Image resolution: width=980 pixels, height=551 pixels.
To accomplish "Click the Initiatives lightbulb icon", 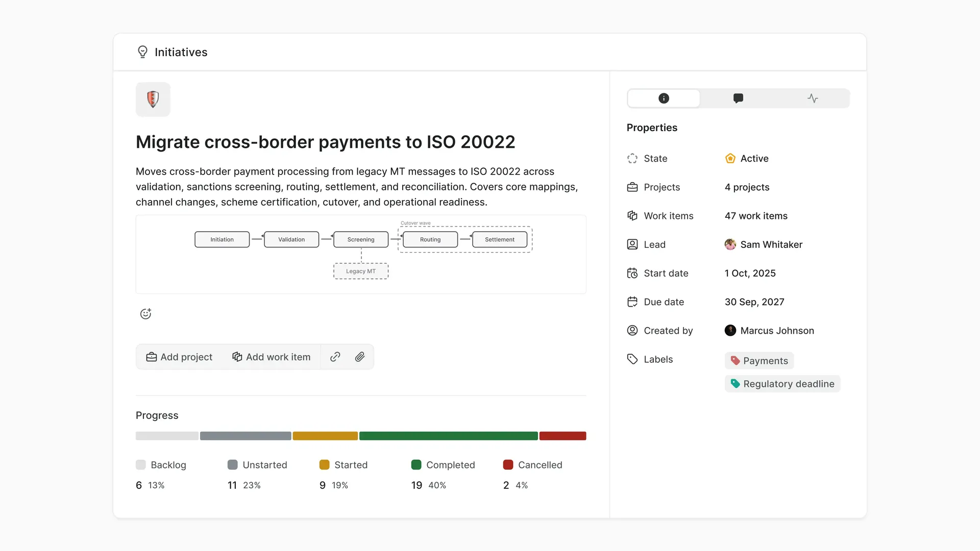I will tap(142, 52).
